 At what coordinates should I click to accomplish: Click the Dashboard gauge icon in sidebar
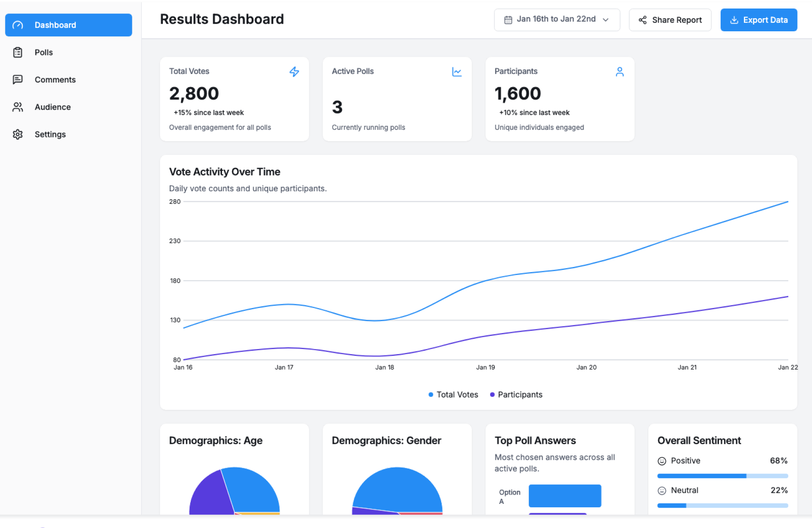[18, 25]
